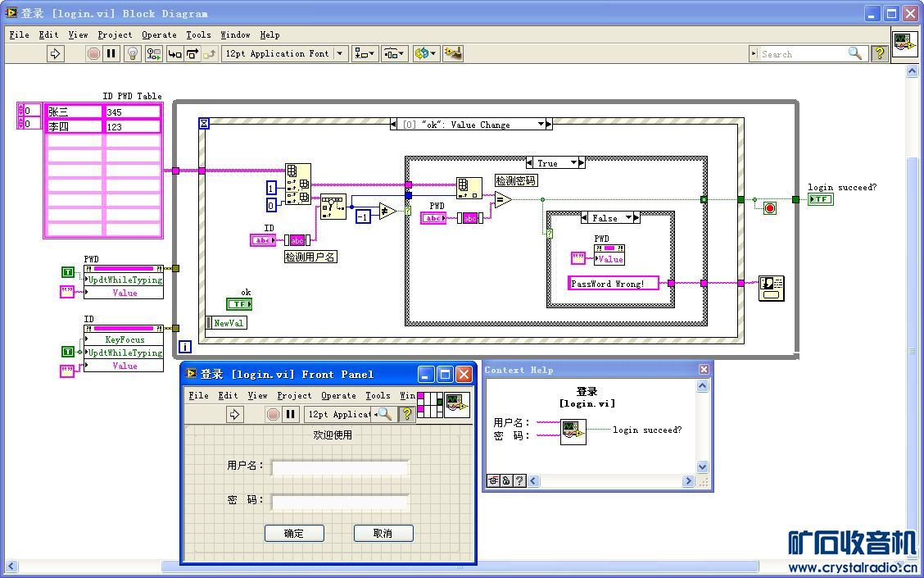Click connector pane grid in Front Panel

(x=429, y=405)
